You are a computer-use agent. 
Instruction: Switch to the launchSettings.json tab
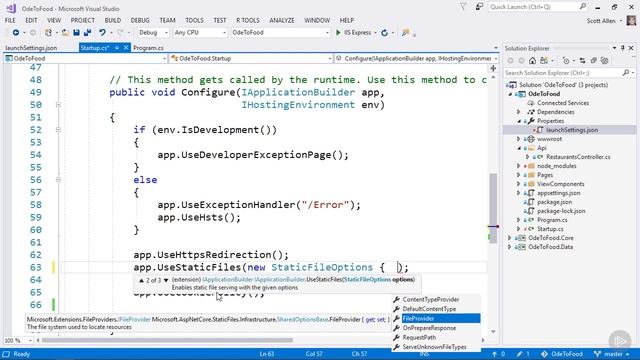(31, 48)
